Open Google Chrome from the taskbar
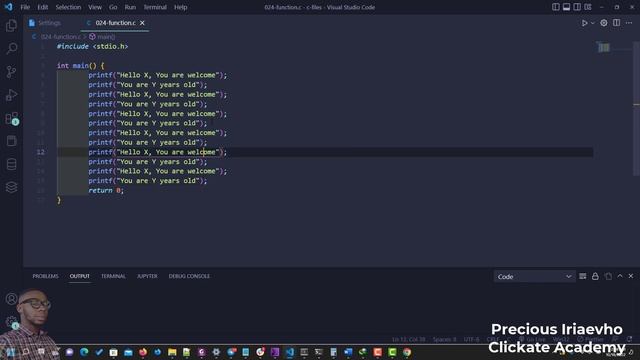 pos(407,352)
